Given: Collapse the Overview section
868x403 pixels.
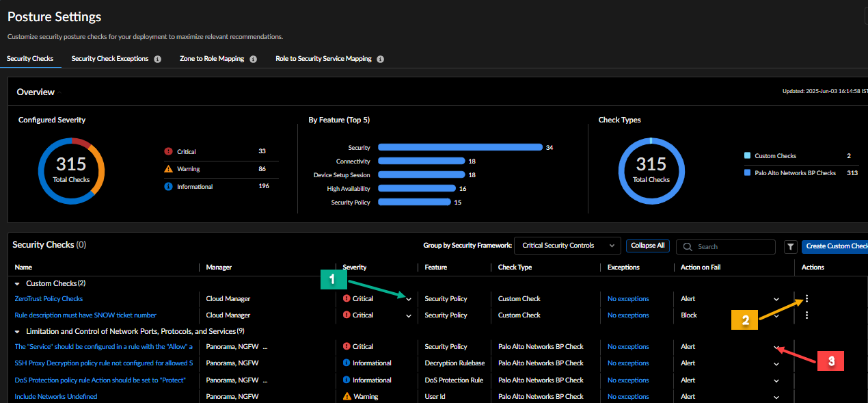Looking at the screenshot, I should (x=59, y=92).
